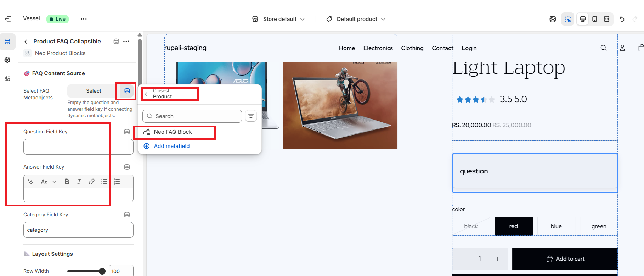This screenshot has width=644, height=276.
Task: Apply numbered list in Answer editor
Action: tap(117, 182)
